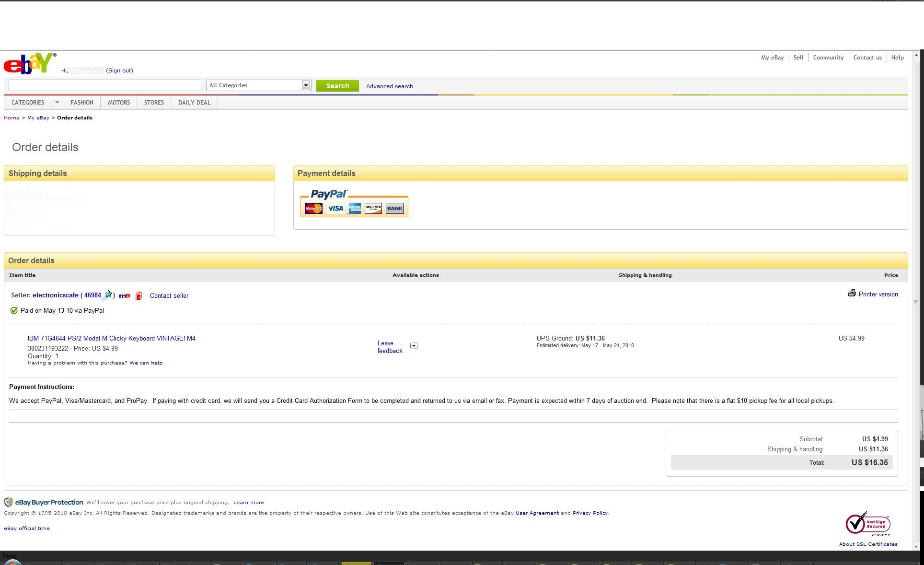
Task: Open the Fashion tab
Action: [x=82, y=102]
